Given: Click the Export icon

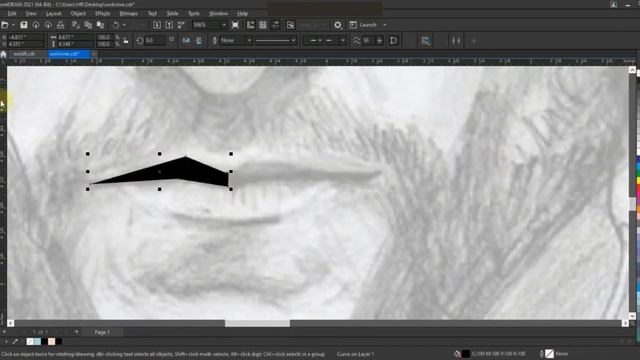Looking at the screenshot, I should 169,25.
